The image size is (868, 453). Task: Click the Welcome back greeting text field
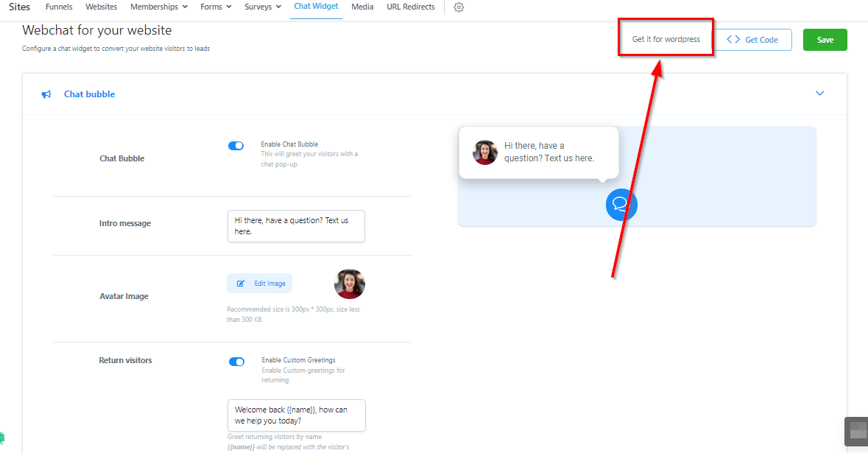click(296, 415)
